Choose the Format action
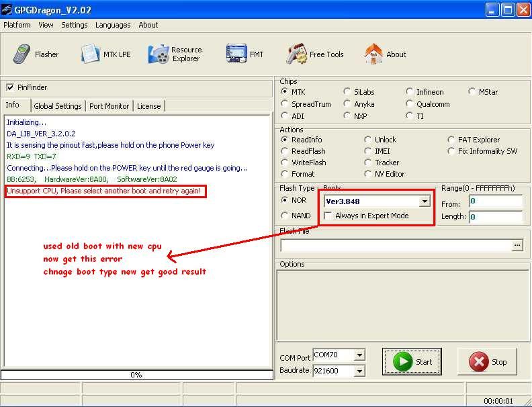Image resolution: width=532 pixels, height=407 pixels. pyautogui.click(x=284, y=174)
